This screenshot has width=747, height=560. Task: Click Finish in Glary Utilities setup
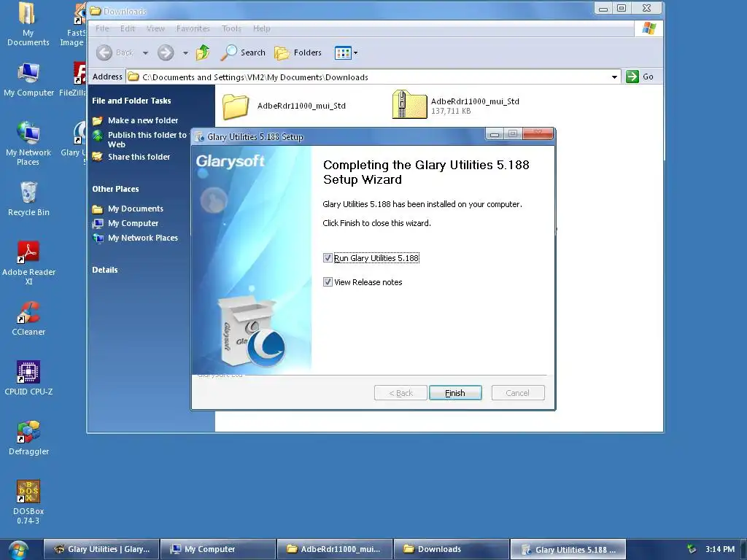tap(455, 393)
